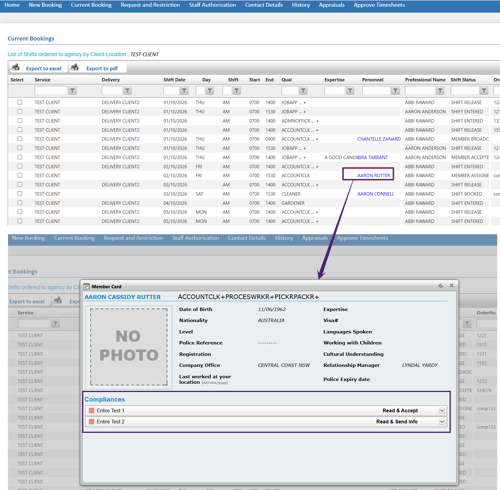500x490 pixels.
Task: Check the 05/10/2026 SHIFT RELEASE row checkbox
Action: point(20,212)
